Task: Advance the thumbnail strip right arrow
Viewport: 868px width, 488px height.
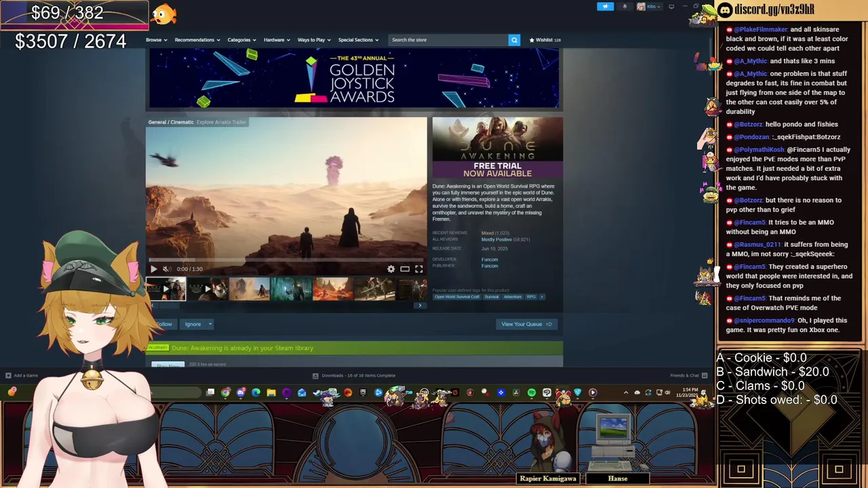Action: click(x=420, y=306)
